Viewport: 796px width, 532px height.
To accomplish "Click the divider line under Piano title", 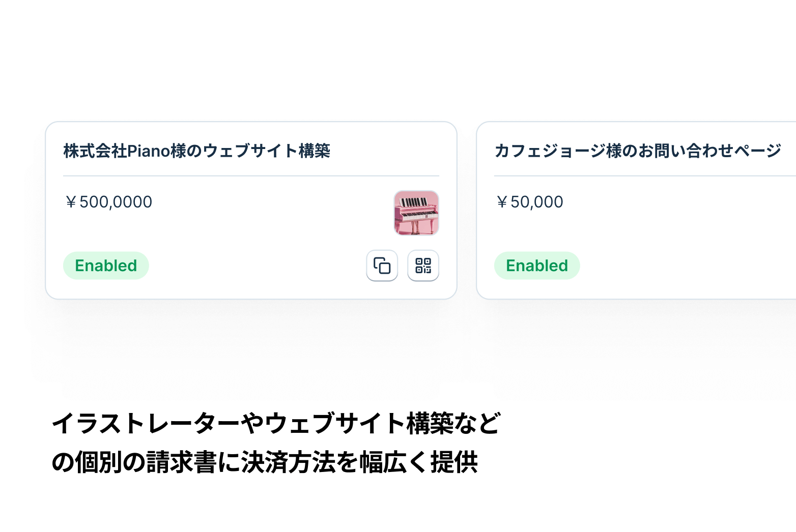I will point(251,176).
